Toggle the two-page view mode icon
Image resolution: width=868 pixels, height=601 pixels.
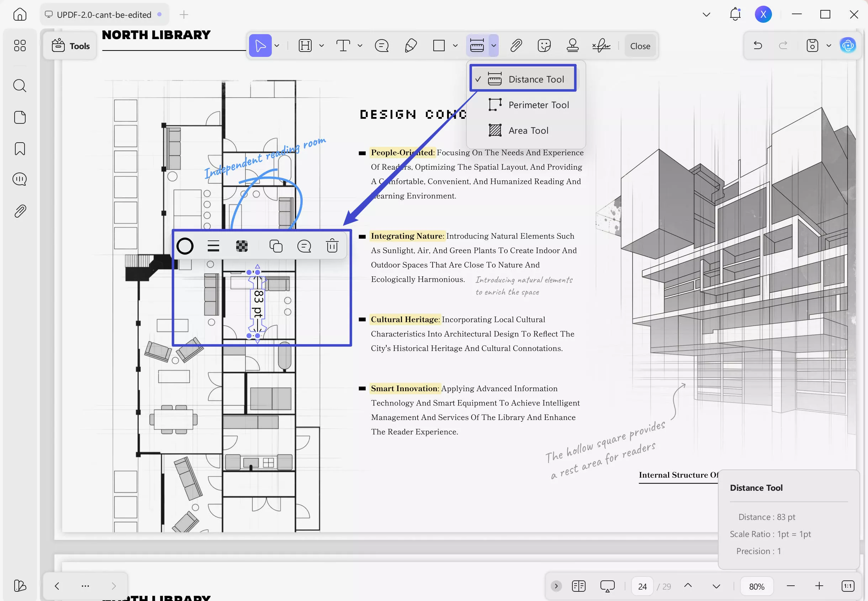coord(578,586)
